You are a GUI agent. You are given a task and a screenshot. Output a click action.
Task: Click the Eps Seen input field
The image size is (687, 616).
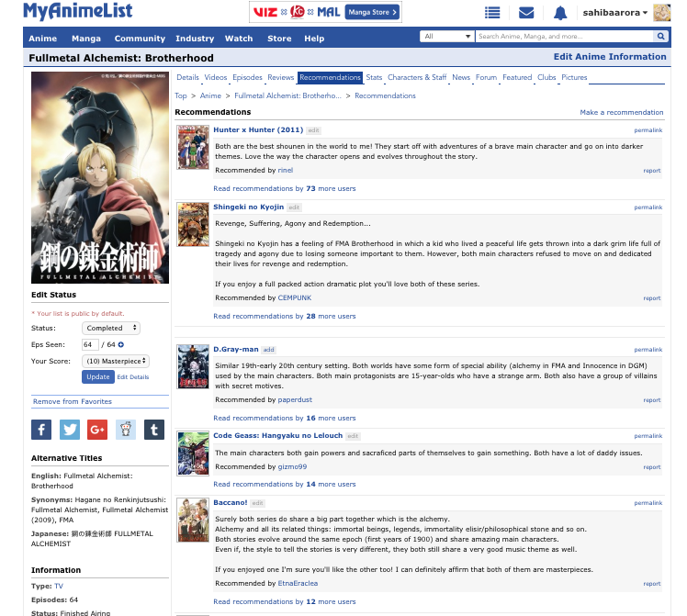pos(90,344)
